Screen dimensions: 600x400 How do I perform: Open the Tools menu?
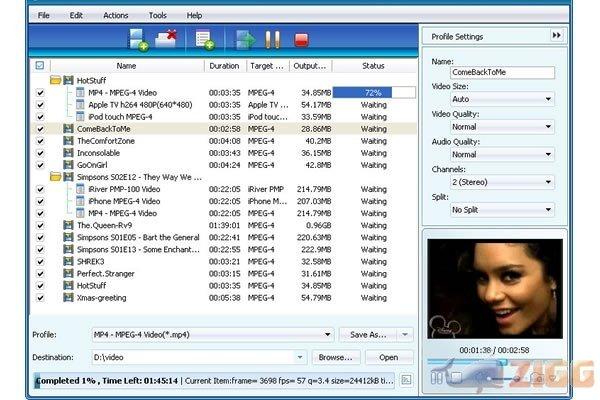(157, 16)
